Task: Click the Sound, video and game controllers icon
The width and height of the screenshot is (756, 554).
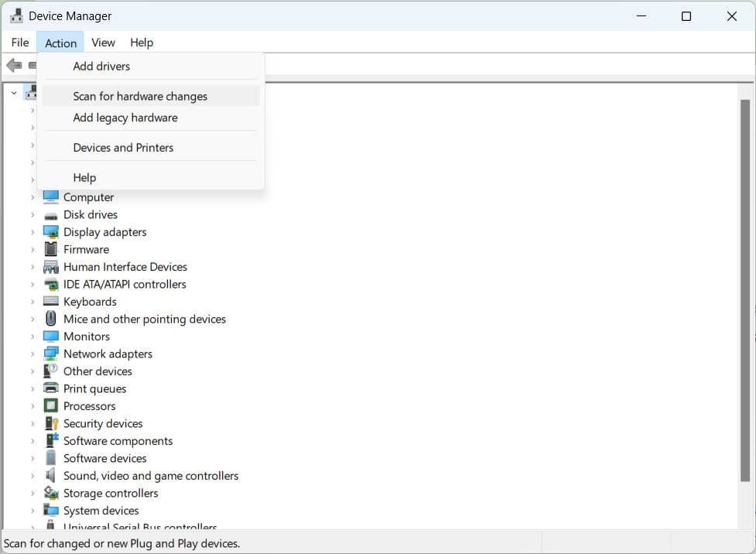Action: point(50,475)
